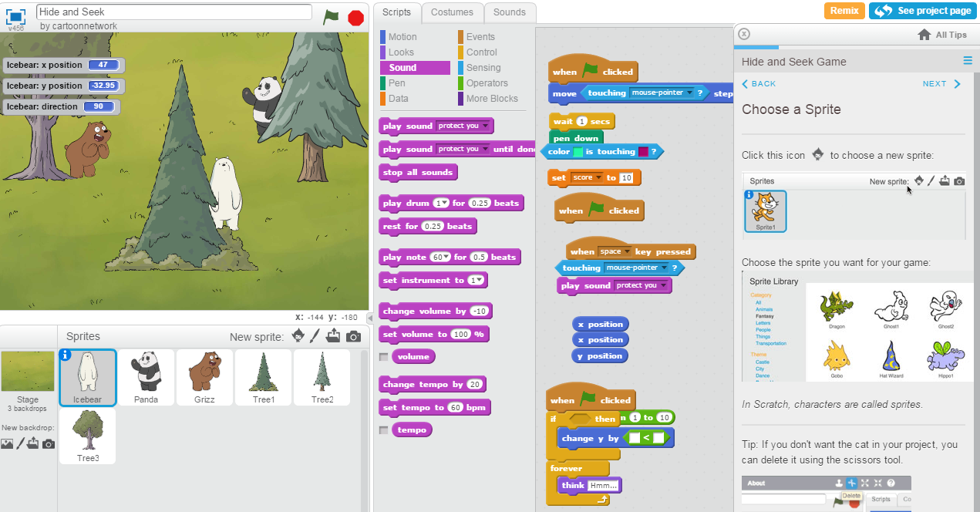Click the 60 bpm value in set tempo block
The height and width of the screenshot is (512, 980).
pos(456,407)
